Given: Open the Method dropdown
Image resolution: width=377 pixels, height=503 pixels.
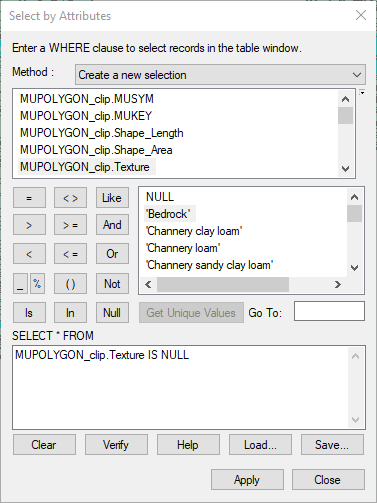Looking at the screenshot, I should click(220, 75).
